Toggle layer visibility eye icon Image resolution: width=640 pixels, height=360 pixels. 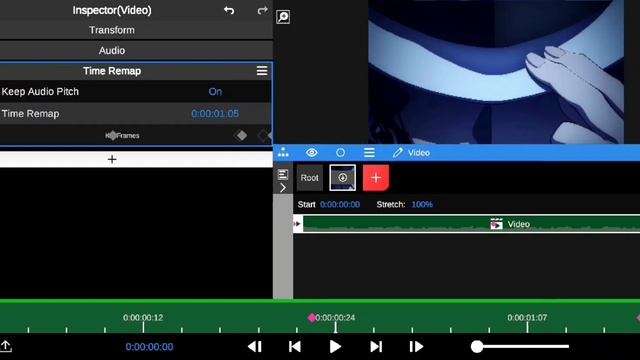click(311, 153)
